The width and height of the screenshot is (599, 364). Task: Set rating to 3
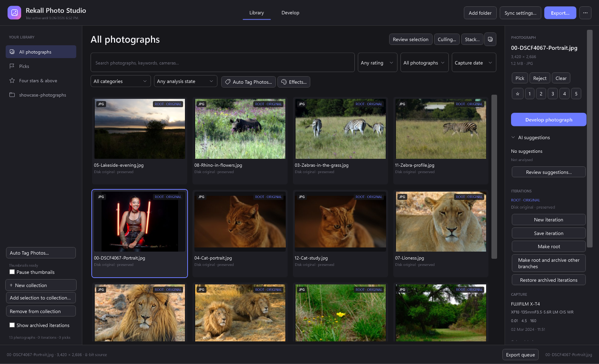point(553,94)
